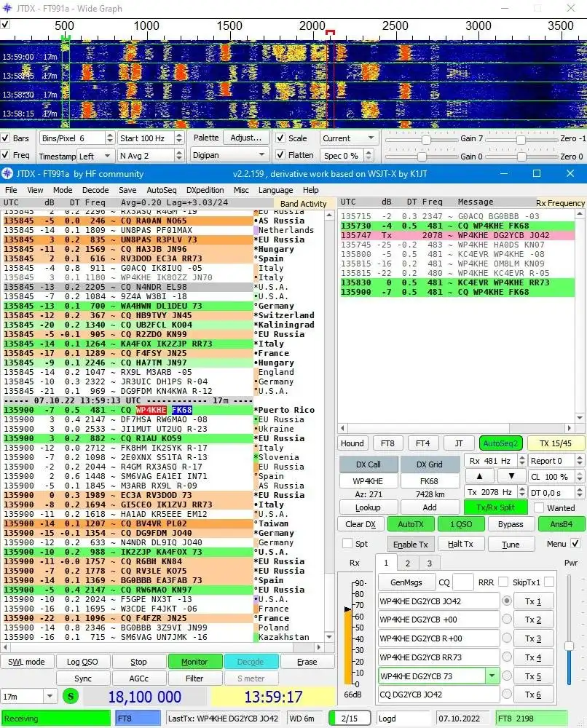Open the Digipan palette dropdown

(229, 155)
